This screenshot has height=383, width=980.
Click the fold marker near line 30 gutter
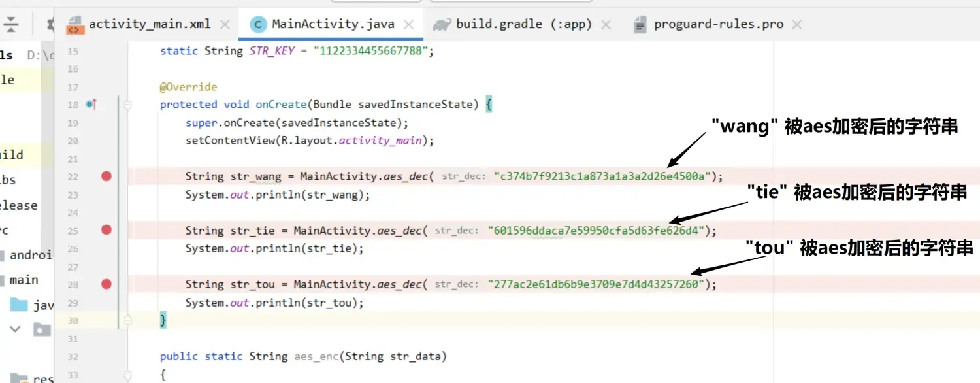[127, 320]
